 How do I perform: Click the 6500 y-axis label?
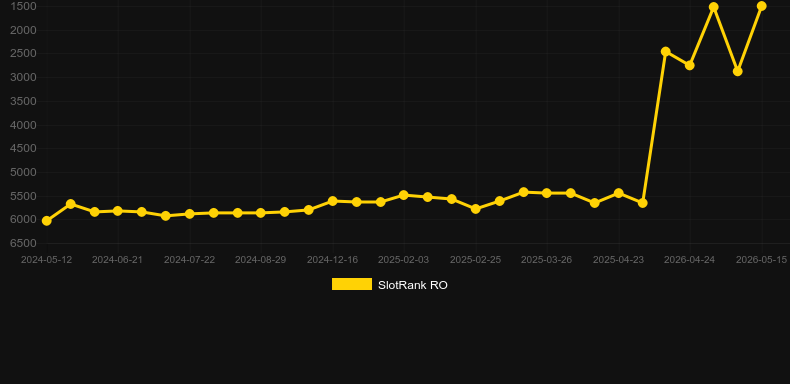[x=23, y=243]
